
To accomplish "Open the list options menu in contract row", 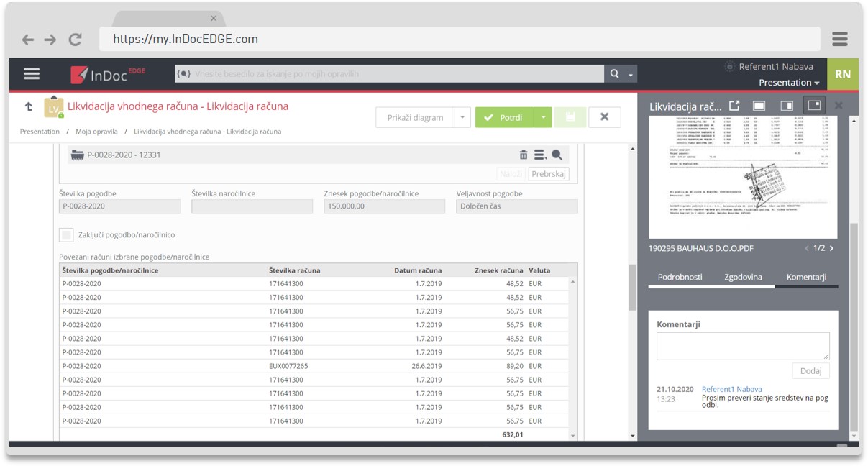I will [540, 155].
